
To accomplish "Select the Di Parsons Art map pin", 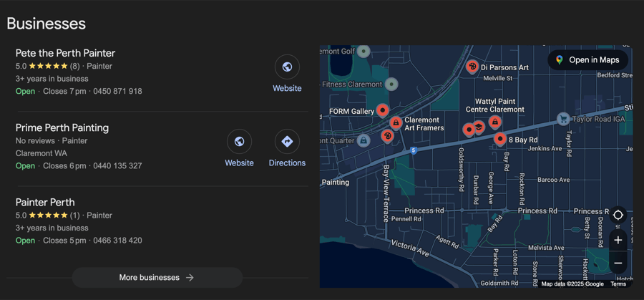I will coord(472,66).
